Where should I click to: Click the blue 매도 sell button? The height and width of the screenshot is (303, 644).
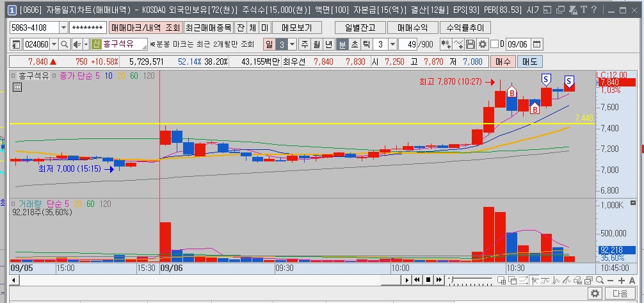click(x=529, y=62)
